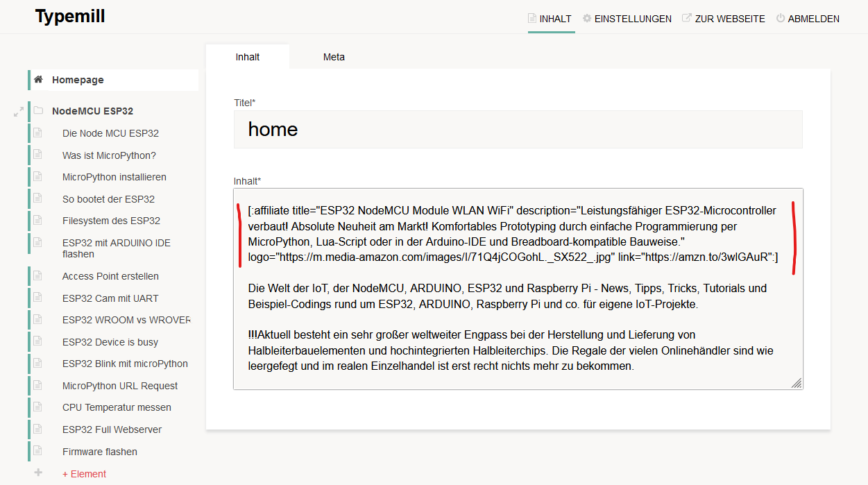
Task: Click the expand arrows icon beside NodeMCU ESP32
Action: [x=19, y=111]
